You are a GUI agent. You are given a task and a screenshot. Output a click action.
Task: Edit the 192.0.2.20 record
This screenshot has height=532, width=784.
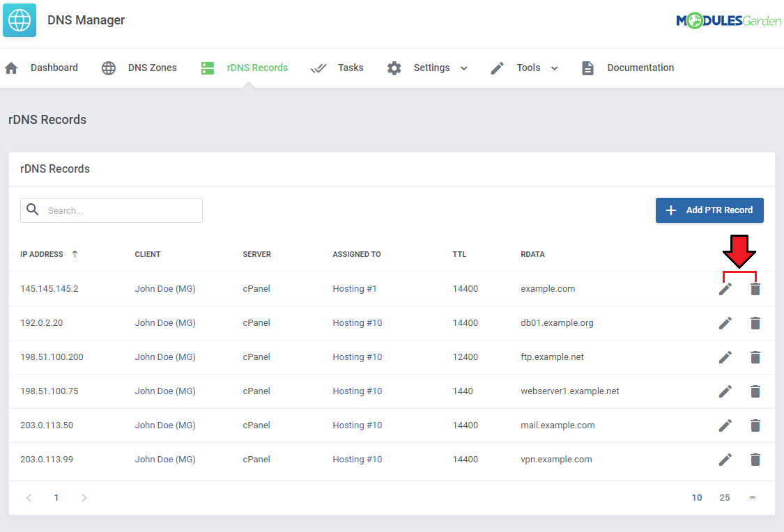(725, 323)
